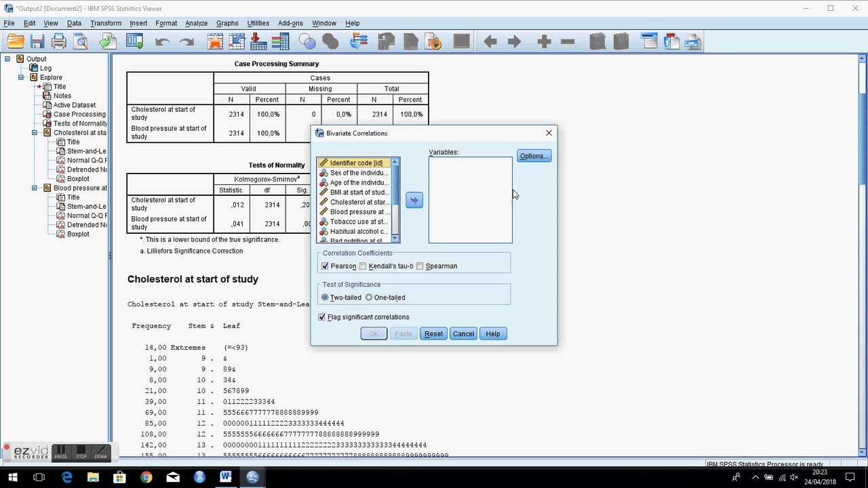868x488 pixels.
Task: Click the Go to Case toolbar icon
Action: (237, 42)
